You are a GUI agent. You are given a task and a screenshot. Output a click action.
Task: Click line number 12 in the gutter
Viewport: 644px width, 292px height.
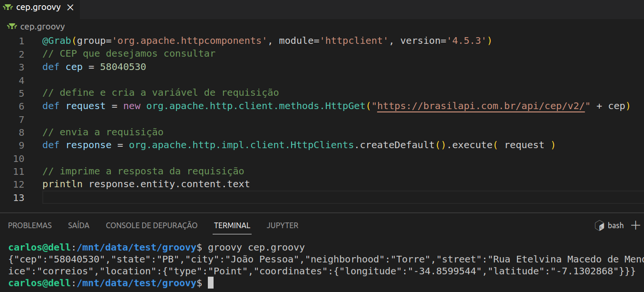click(19, 184)
